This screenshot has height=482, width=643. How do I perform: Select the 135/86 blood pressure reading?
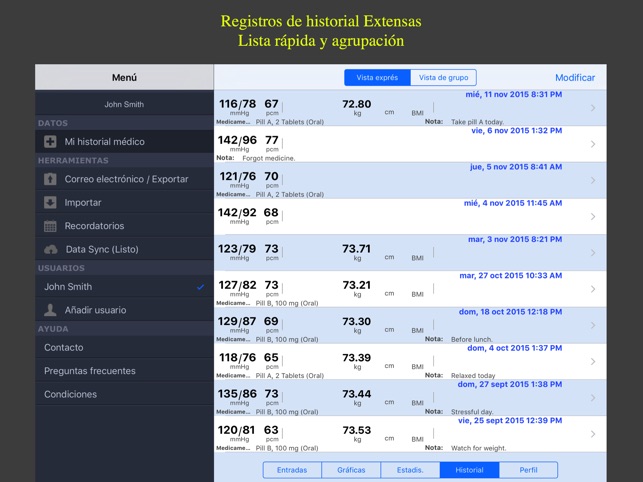click(x=237, y=394)
